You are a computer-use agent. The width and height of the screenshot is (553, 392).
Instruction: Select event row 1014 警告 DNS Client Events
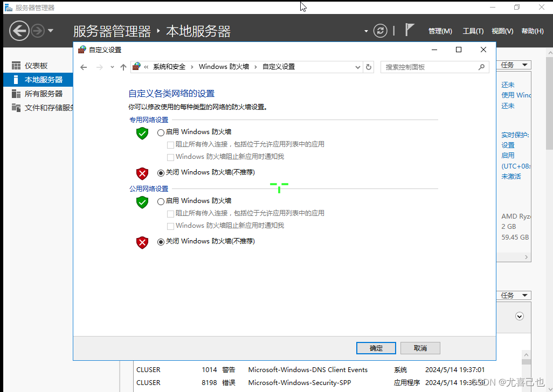coord(327,370)
